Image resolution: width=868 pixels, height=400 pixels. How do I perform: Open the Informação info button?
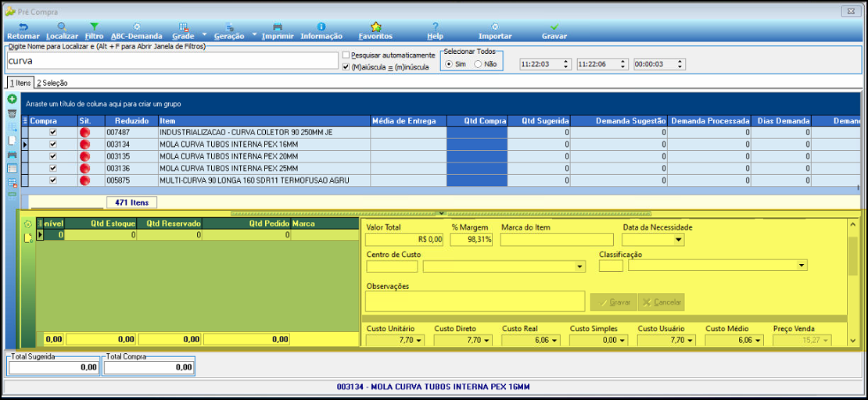[321, 31]
